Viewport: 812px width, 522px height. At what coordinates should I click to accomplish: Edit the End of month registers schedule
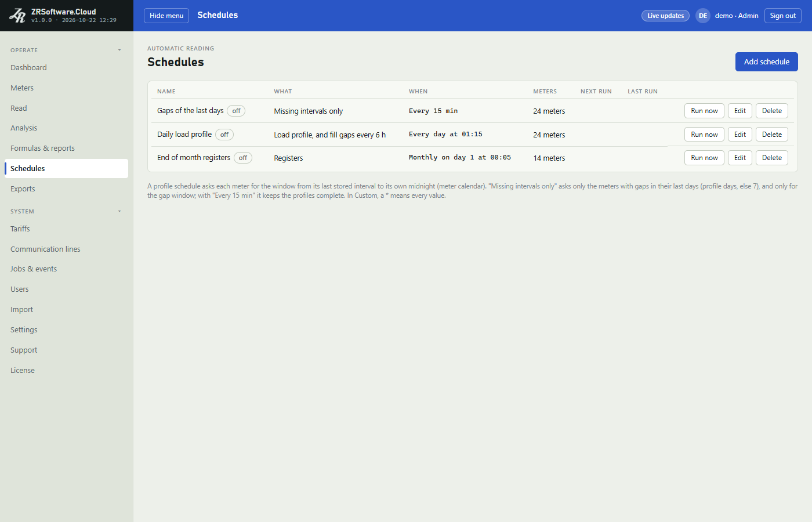[740, 158]
